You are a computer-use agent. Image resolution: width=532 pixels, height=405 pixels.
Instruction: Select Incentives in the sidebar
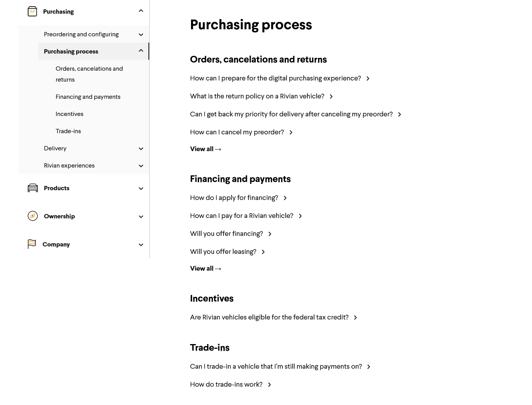[70, 114]
